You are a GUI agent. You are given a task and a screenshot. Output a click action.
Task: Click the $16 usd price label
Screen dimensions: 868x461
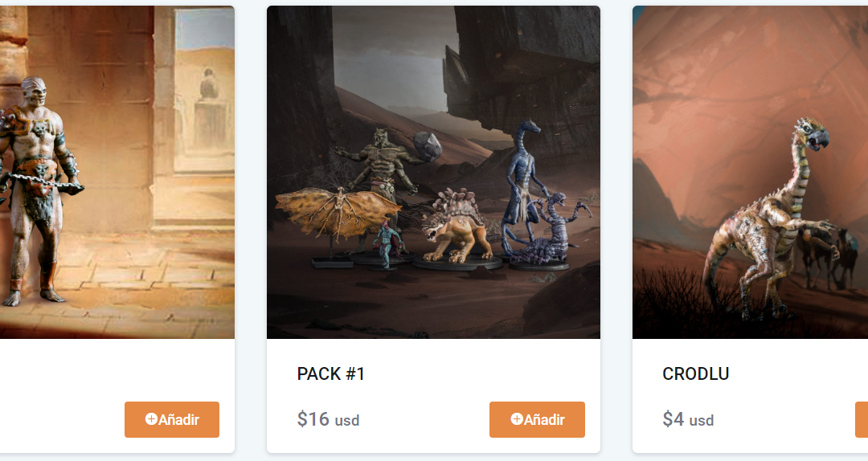click(x=328, y=419)
